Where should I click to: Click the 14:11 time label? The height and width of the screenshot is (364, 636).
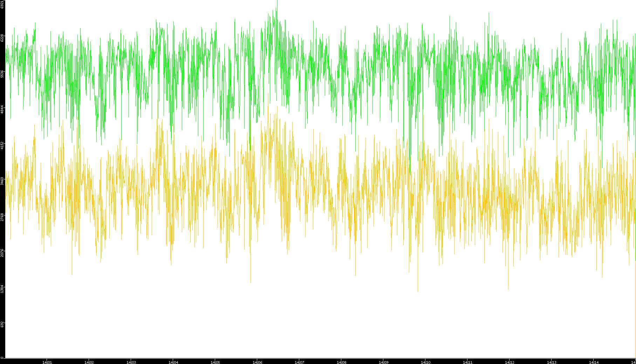pyautogui.click(x=467, y=362)
